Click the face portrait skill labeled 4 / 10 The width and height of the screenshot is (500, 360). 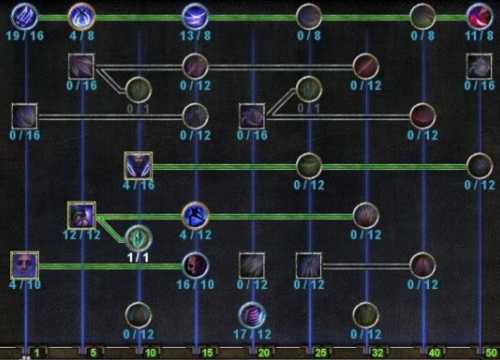pos(24,265)
